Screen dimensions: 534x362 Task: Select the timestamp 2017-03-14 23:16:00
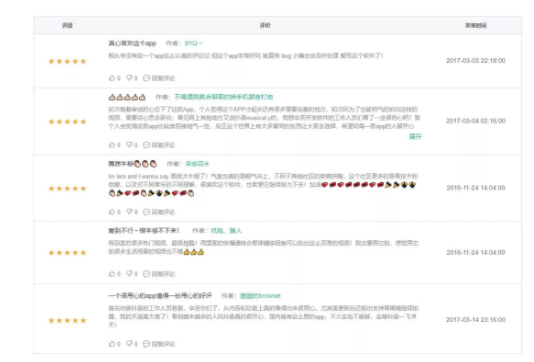pyautogui.click(x=476, y=320)
